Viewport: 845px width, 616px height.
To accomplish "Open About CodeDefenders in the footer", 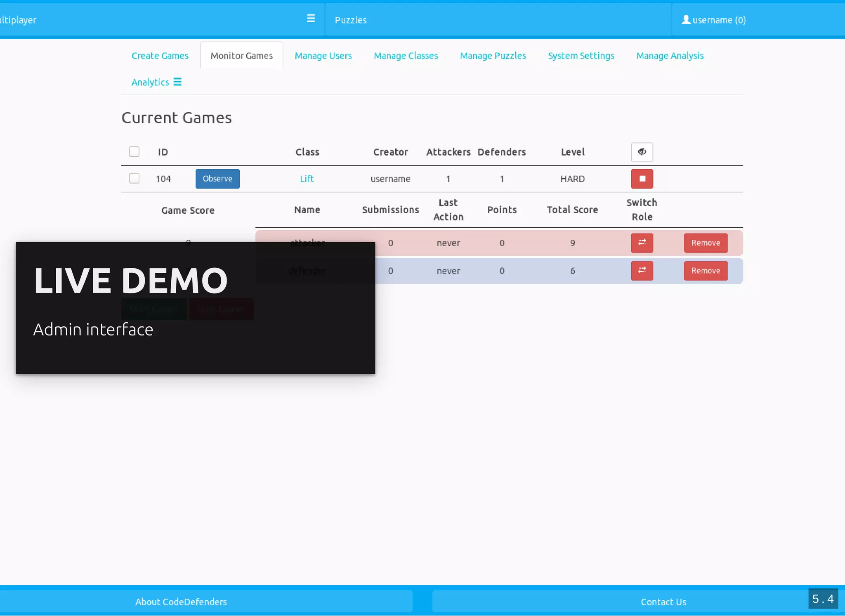I will [x=181, y=602].
